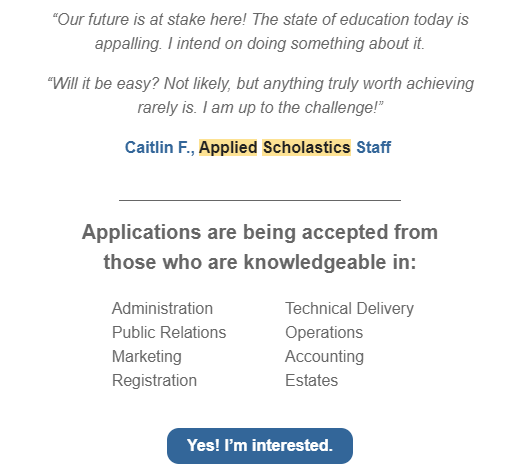Select the "Accounting" list item
Viewport: 519px width, 475px height.
[324, 356]
